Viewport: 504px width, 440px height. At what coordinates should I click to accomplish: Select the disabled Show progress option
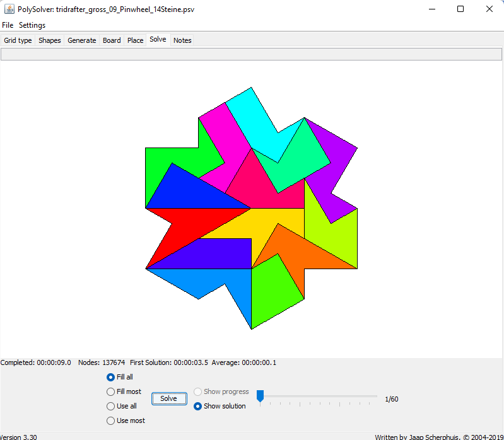point(221,391)
